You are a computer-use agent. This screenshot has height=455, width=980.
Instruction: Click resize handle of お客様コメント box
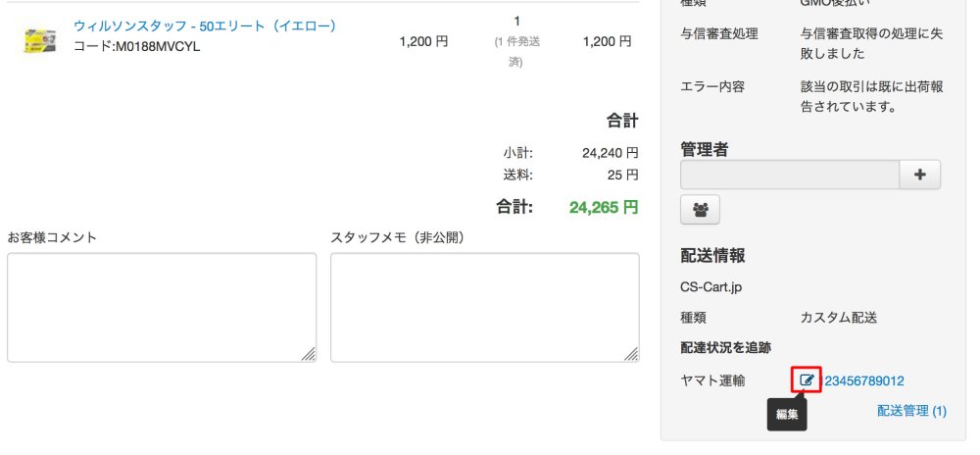pos(309,354)
